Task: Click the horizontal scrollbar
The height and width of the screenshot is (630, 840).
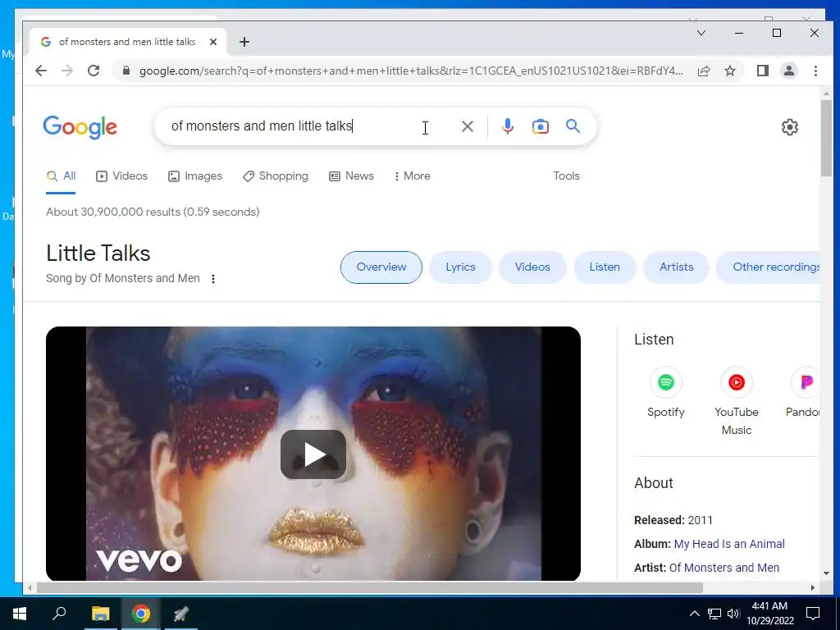Action: (x=370, y=587)
